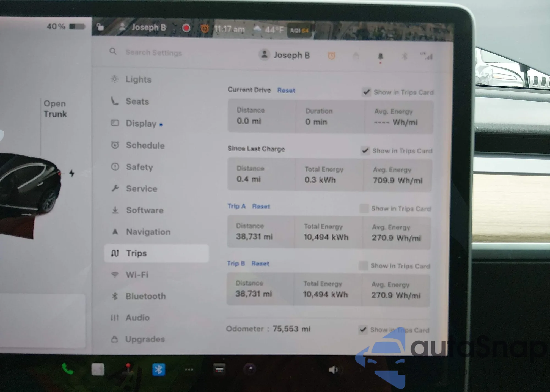
Task: Tap the LTE signal strength icon
Action: click(x=427, y=56)
